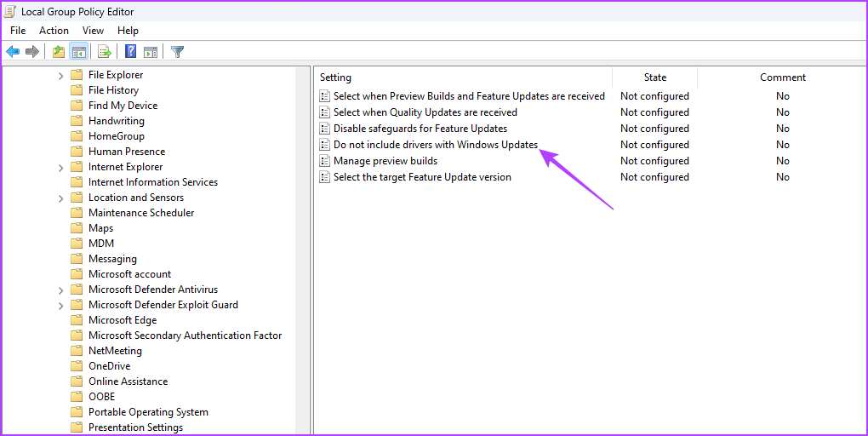Select the Manage preview builds policy
This screenshot has height=436, width=868.
tap(385, 161)
